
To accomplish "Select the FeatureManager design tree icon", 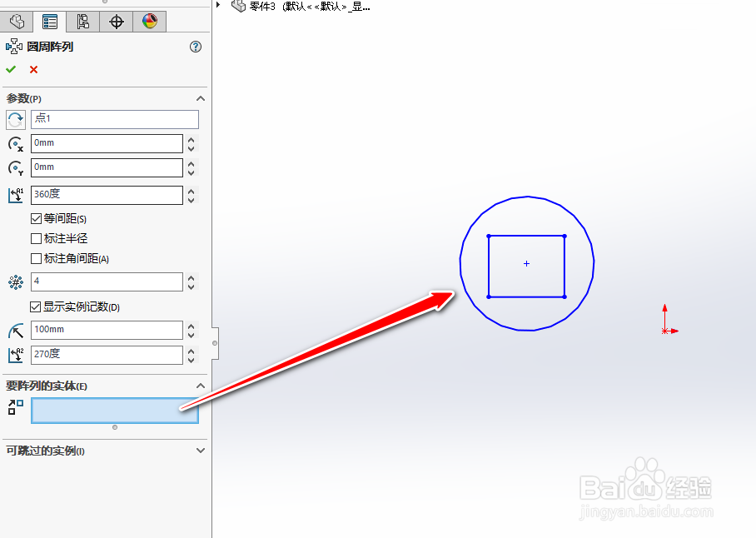I will (x=17, y=21).
